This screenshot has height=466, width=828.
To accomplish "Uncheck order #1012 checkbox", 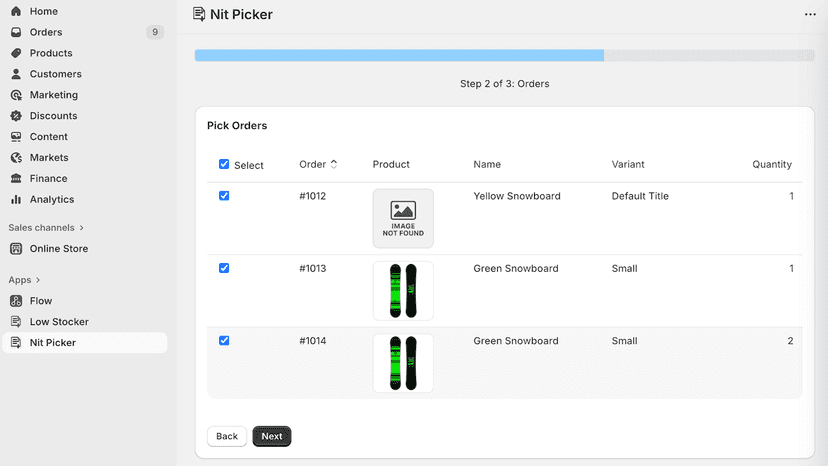I will [224, 196].
